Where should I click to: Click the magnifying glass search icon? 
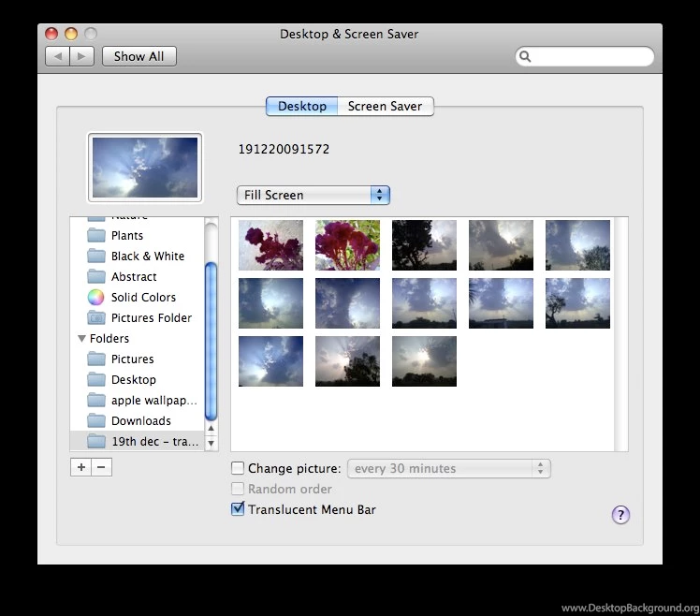pos(525,56)
